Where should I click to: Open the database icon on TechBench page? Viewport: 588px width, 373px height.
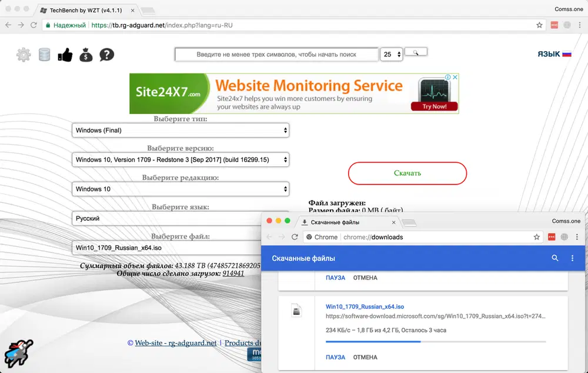[x=44, y=55]
